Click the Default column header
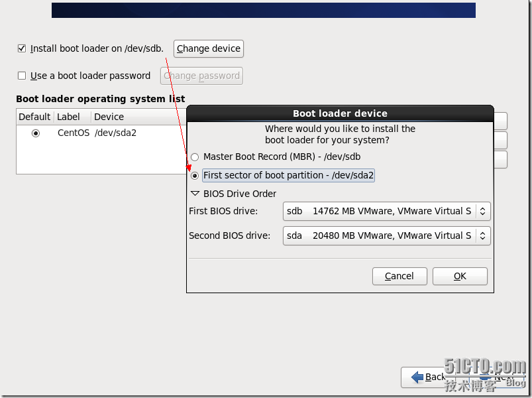 pos(34,117)
